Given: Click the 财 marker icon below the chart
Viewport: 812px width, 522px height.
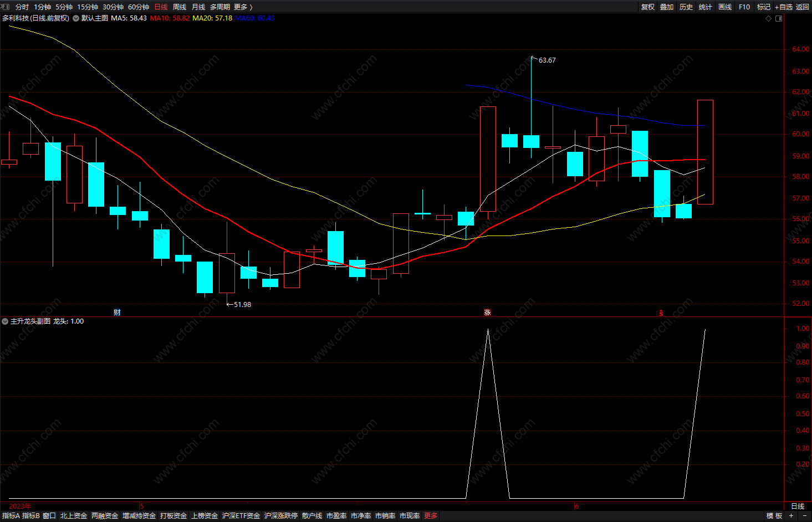Looking at the screenshot, I should coord(117,313).
